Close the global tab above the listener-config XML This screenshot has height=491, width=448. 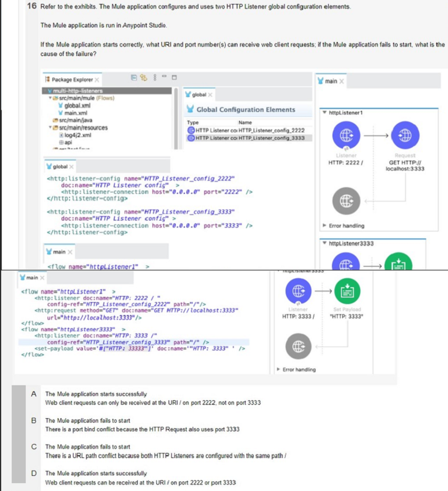click(72, 167)
